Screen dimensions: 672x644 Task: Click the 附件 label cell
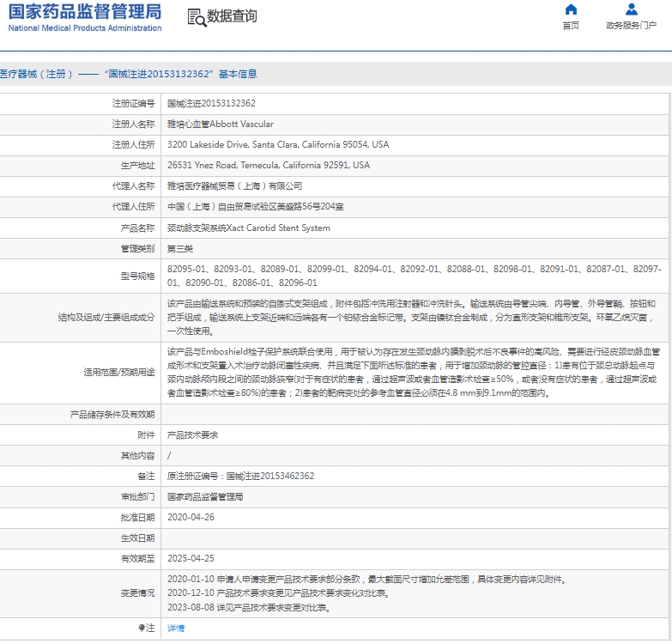pos(80,435)
